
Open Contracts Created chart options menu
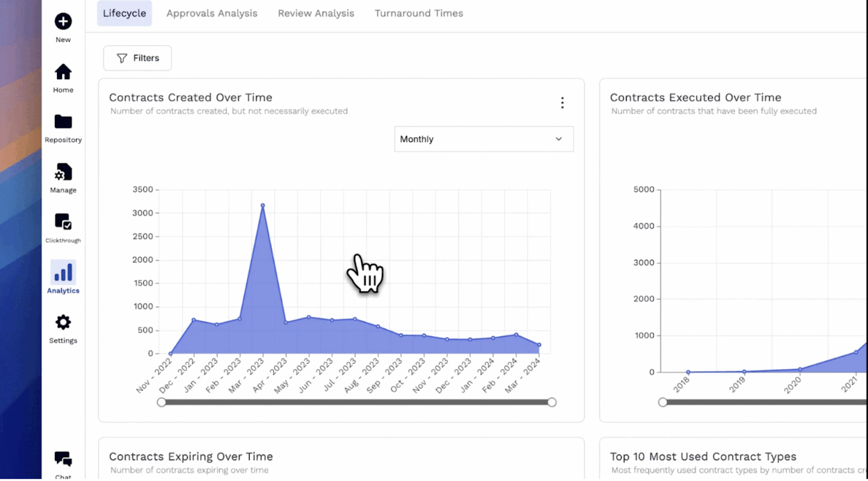[x=562, y=103]
